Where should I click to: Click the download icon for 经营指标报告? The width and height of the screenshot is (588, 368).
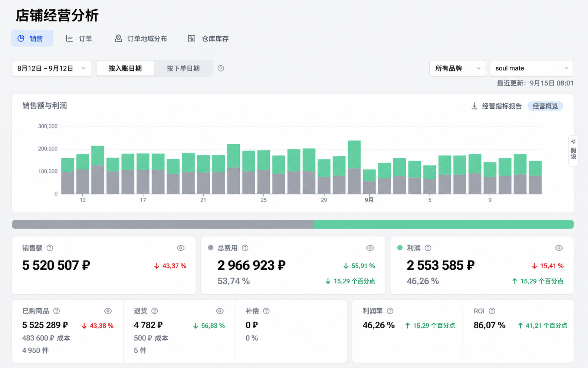click(474, 106)
